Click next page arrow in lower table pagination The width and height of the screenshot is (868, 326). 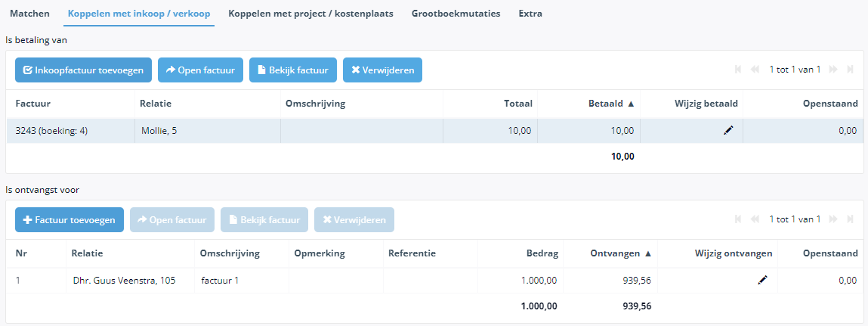coord(834,219)
